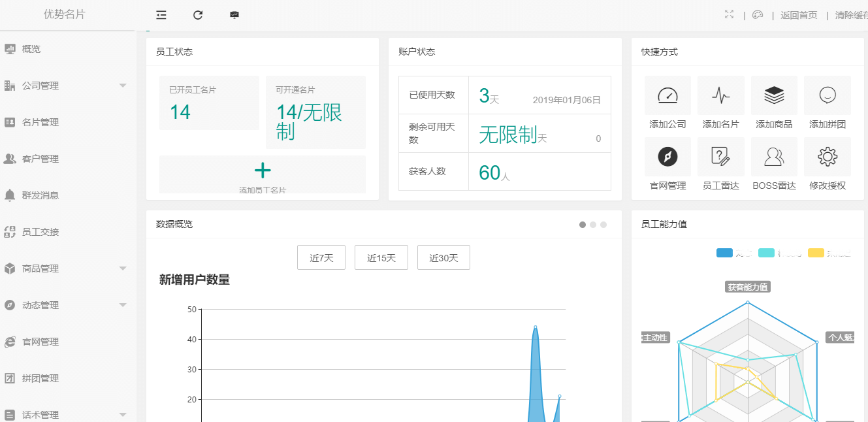Viewport: 868px width, 422px height.
Task: Click the 返回首页 link
Action: coord(799,15)
